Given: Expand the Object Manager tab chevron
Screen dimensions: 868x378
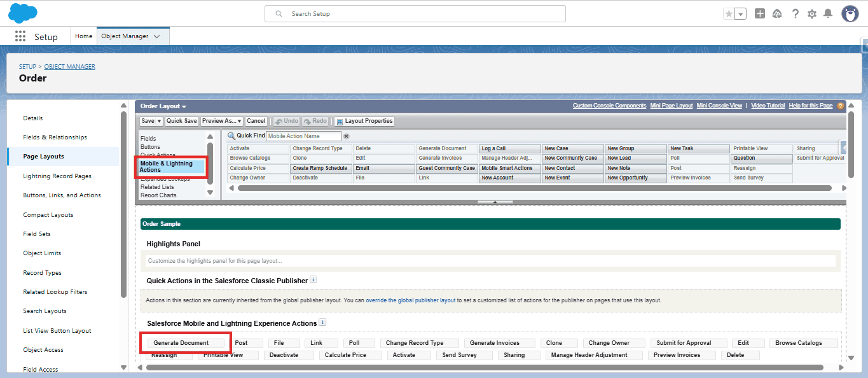Looking at the screenshot, I should pyautogui.click(x=157, y=36).
